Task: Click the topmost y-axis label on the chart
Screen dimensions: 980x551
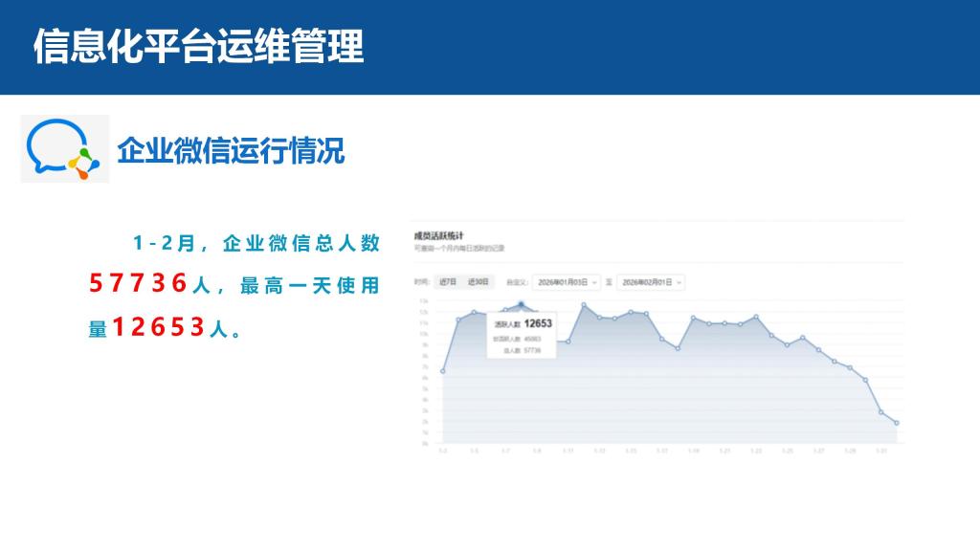Action: [x=423, y=300]
